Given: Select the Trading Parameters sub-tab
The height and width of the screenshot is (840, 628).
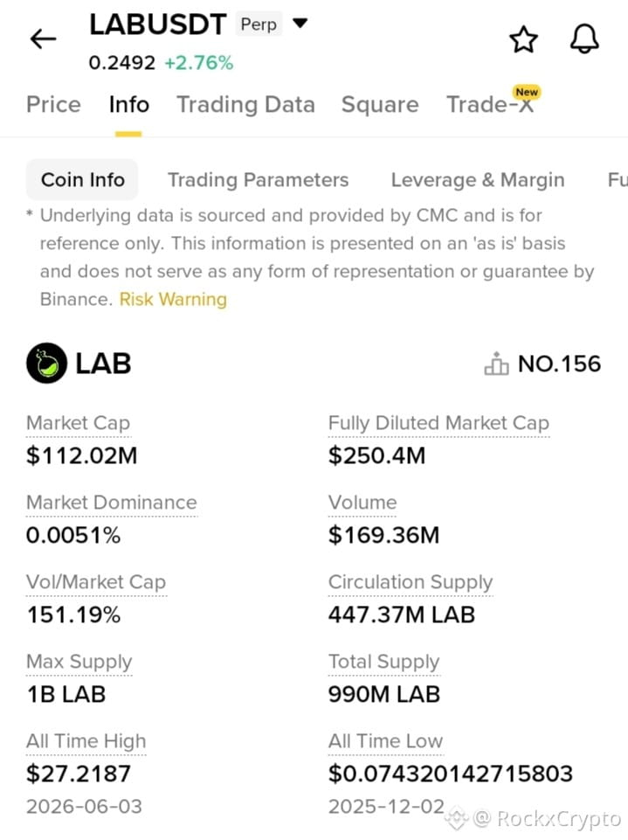Looking at the screenshot, I should click(258, 180).
